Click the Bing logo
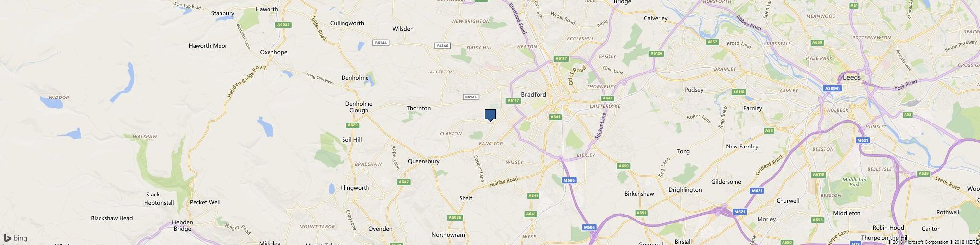 pos(16,238)
